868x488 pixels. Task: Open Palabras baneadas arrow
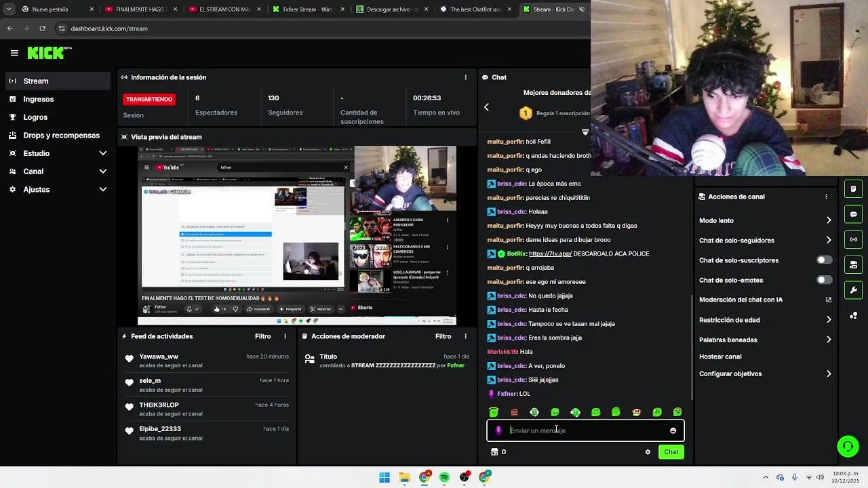pos(829,340)
